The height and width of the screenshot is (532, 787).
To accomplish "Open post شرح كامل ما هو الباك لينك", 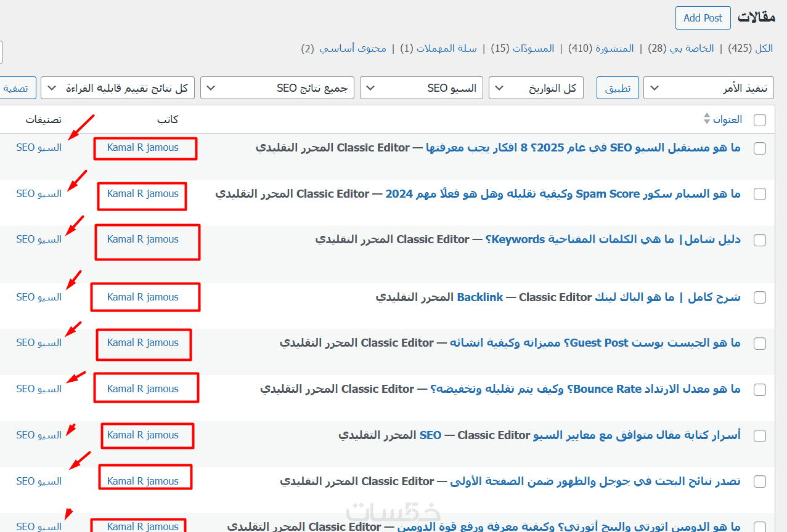I will coord(598,297).
